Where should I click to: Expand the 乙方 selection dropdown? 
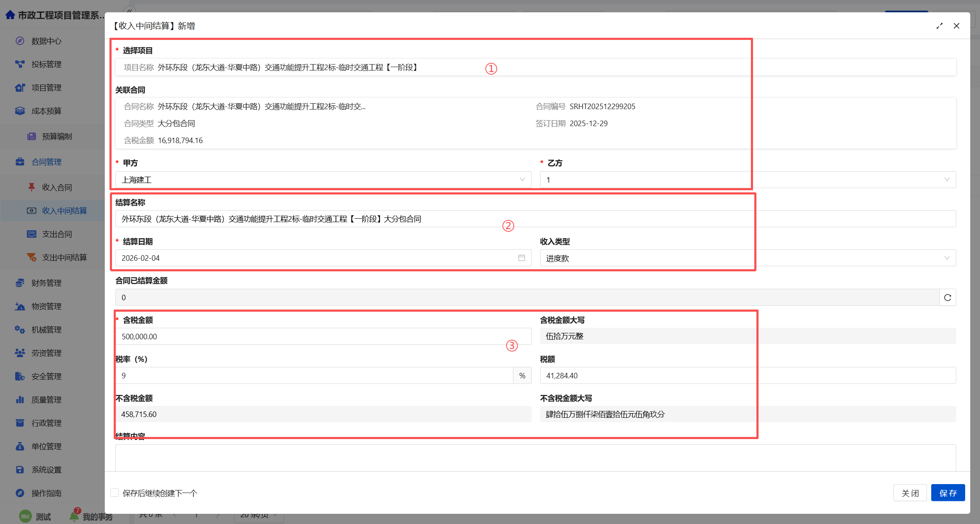click(947, 179)
